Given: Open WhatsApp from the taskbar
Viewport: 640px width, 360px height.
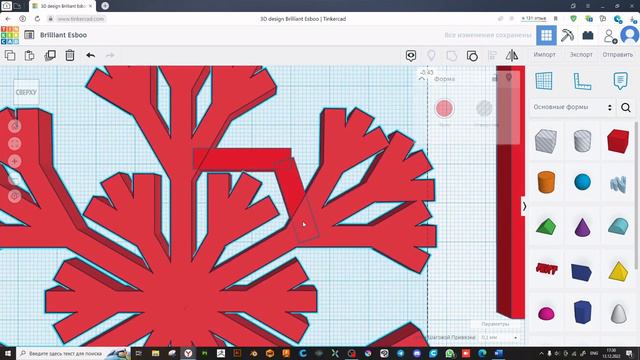Looking at the screenshot, I should (x=449, y=353).
